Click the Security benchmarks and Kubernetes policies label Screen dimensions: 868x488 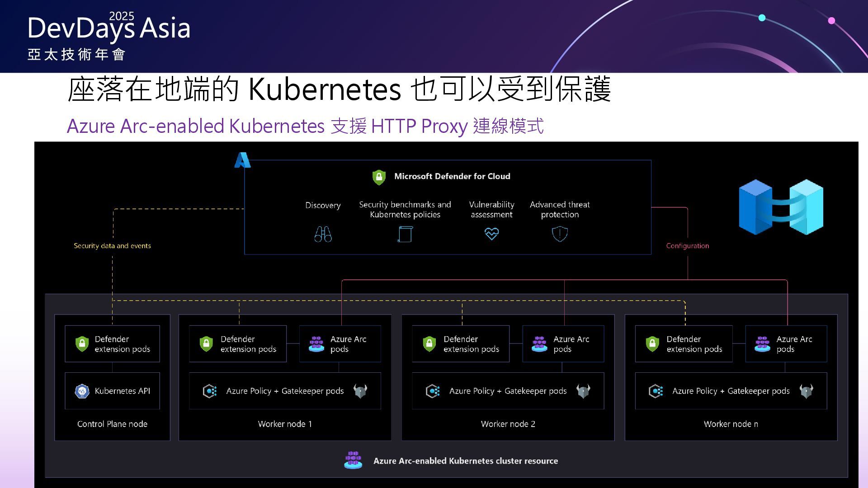(x=405, y=210)
